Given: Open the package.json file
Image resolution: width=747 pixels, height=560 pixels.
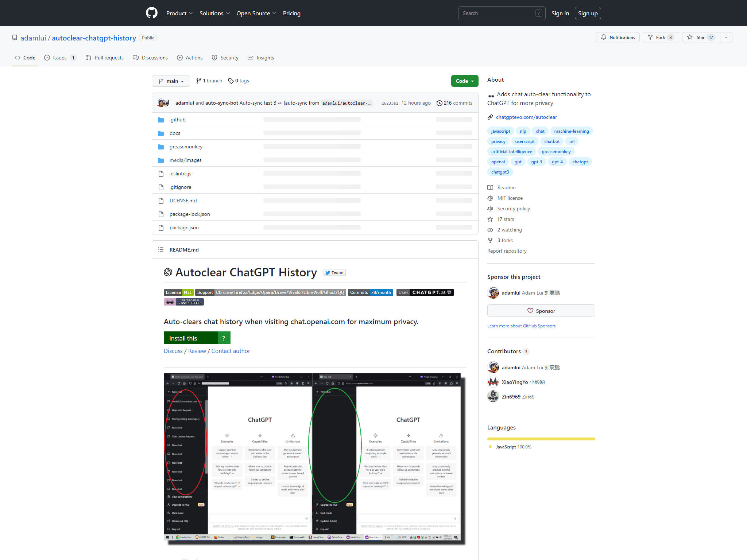Looking at the screenshot, I should (x=184, y=227).
